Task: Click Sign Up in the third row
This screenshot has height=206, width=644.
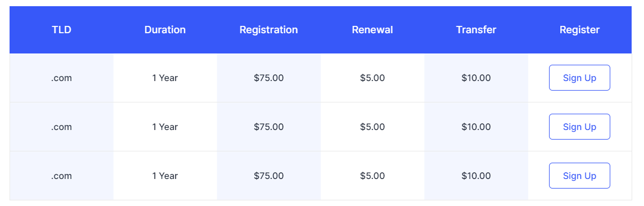Action: (579, 176)
